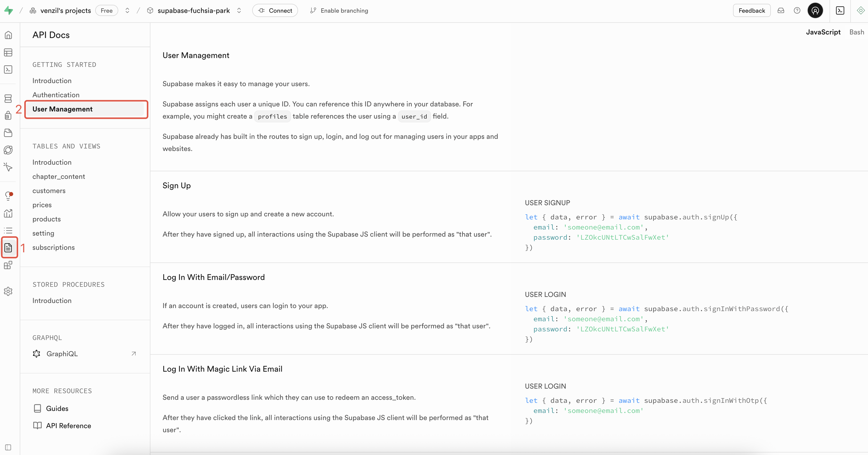868x455 pixels.
Task: Open the inline SQL editor icon in the top bar
Action: 840,10
